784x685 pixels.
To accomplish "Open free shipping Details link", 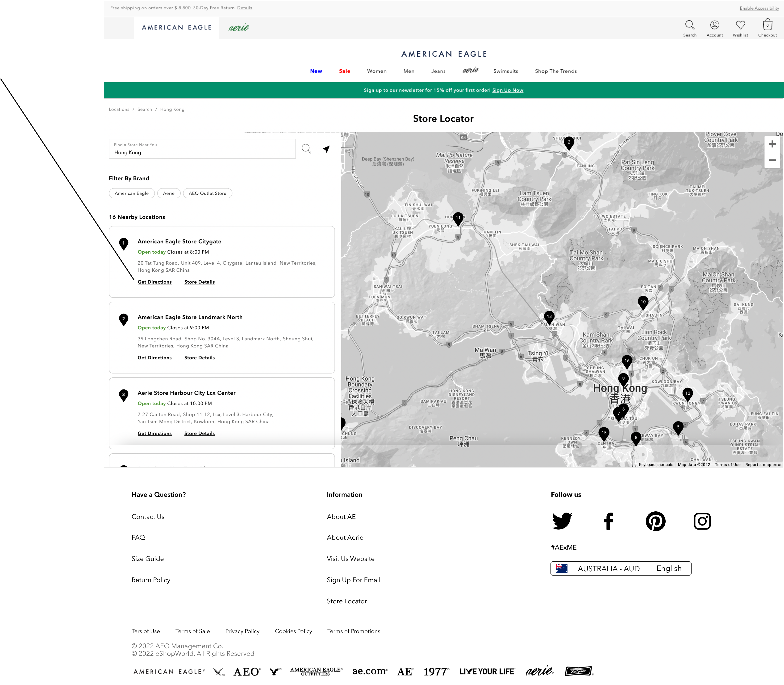I will pyautogui.click(x=244, y=8).
